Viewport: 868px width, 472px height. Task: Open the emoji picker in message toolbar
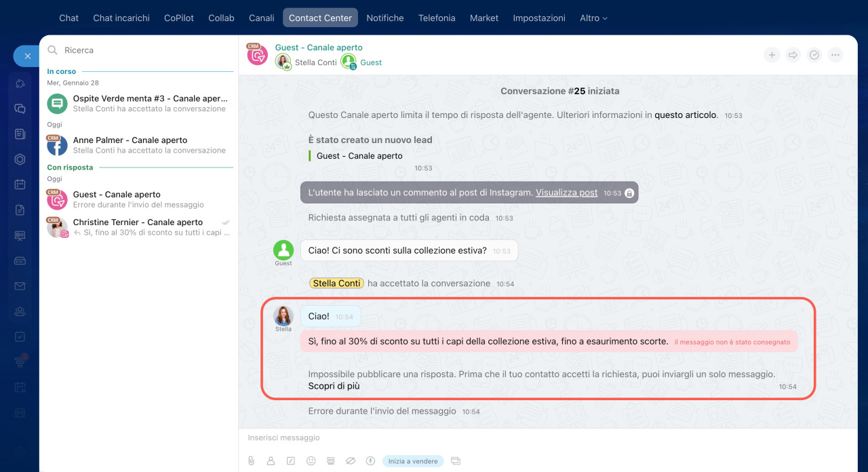pos(311,461)
